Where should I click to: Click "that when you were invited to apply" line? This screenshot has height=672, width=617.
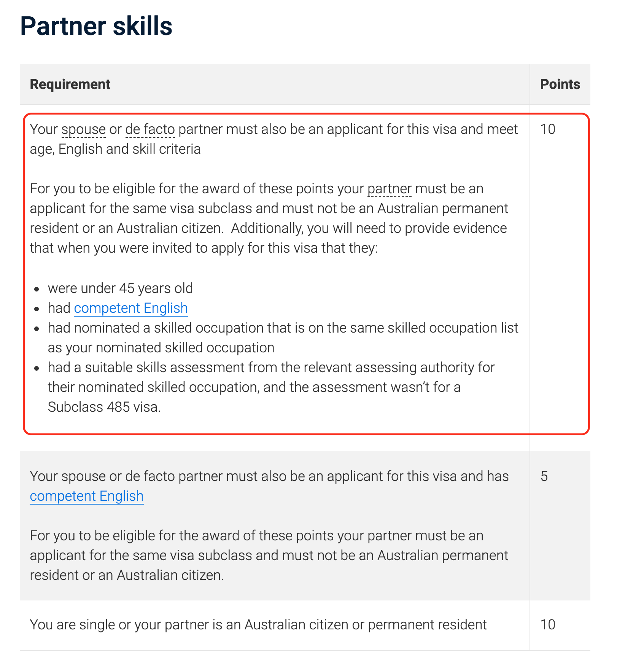(x=204, y=248)
